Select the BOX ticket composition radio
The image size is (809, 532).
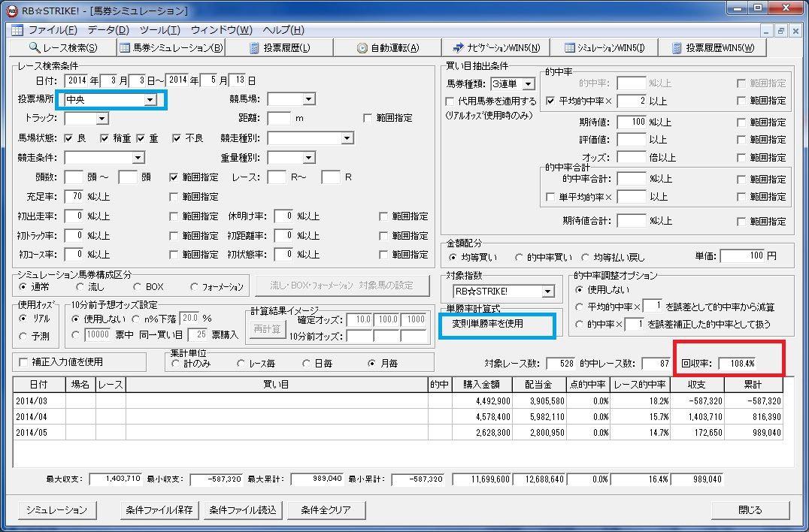[x=138, y=286]
